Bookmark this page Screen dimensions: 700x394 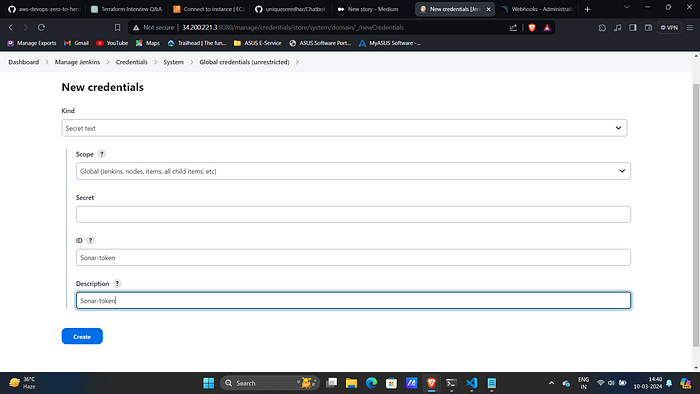tap(117, 28)
